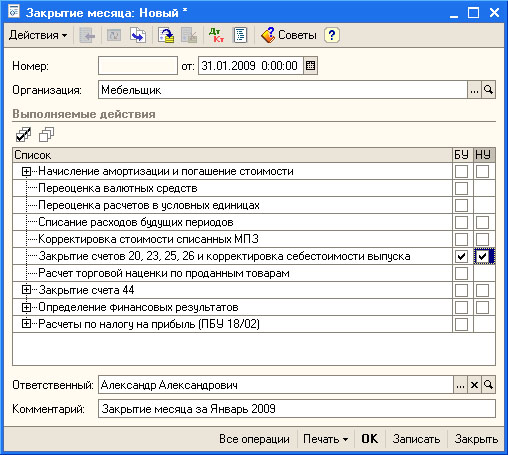Enable БУ checkbox for Начисление амортизации
The height and width of the screenshot is (455, 508).
(461, 171)
